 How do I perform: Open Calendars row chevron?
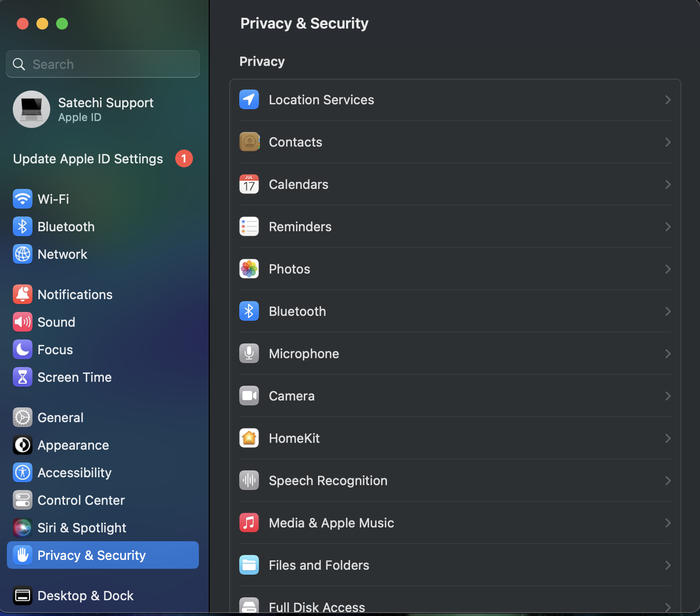(x=668, y=185)
